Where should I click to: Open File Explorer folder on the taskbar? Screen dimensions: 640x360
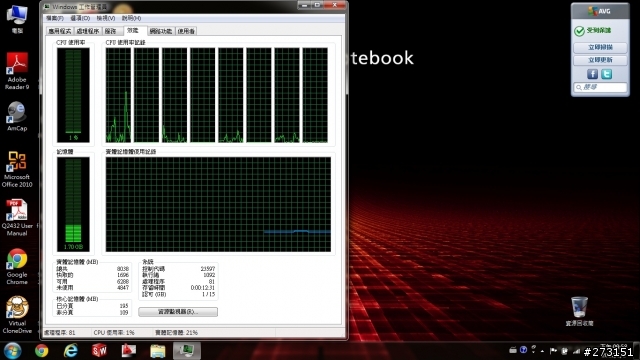[158, 351]
